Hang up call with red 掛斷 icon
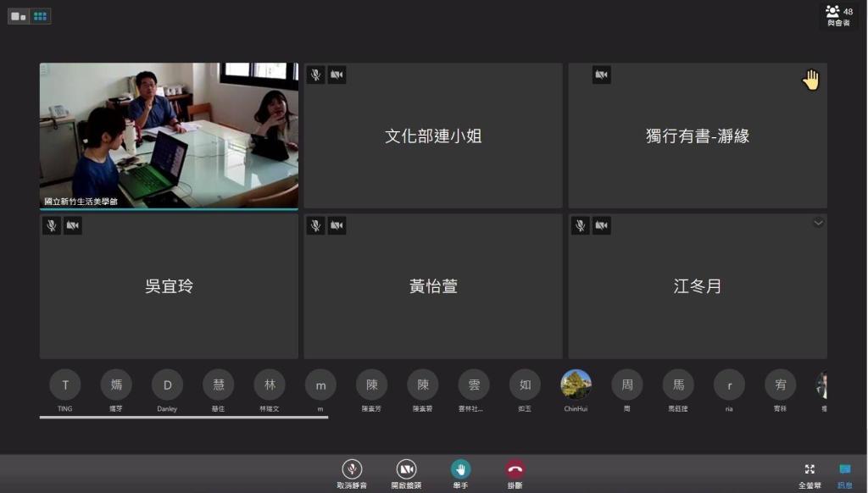The width and height of the screenshot is (868, 493). (x=515, y=469)
